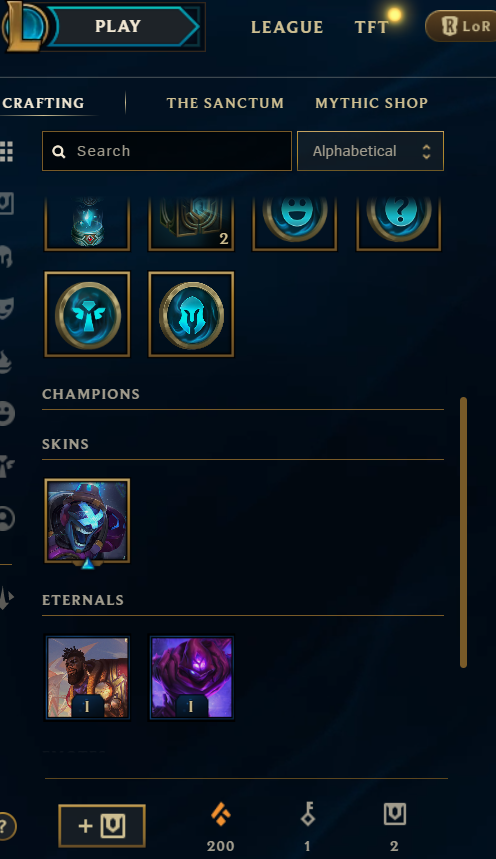The height and width of the screenshot is (859, 496).
Task: Collapse the Eternals section header
Action: pos(83,600)
